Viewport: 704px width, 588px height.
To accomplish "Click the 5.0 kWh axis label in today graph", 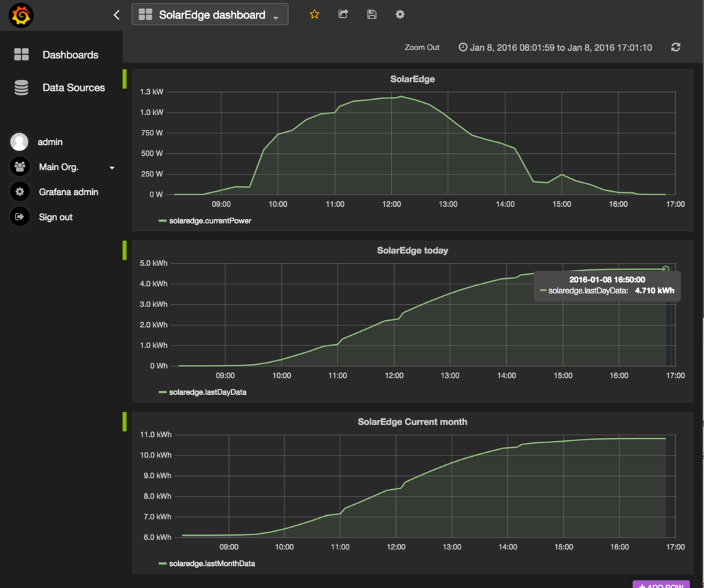I will (x=153, y=263).
